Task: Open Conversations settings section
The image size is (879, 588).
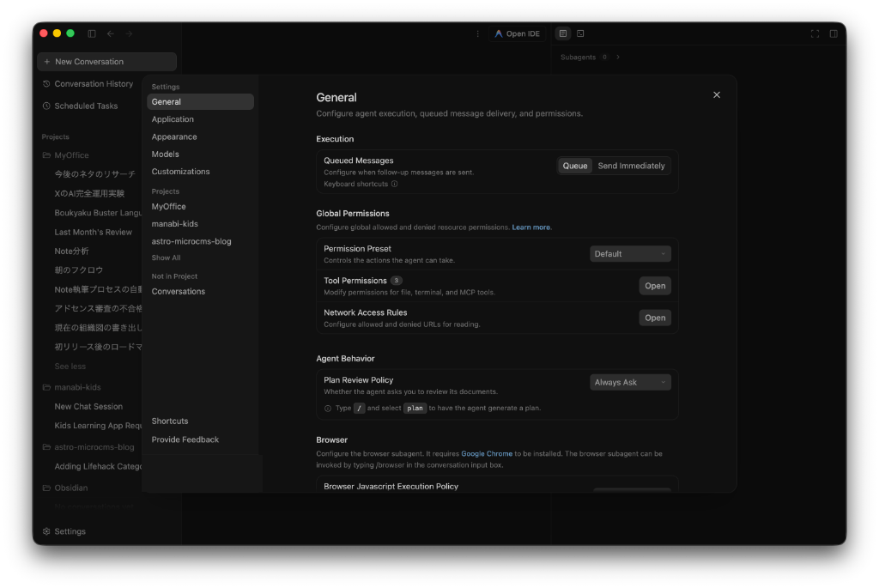Action: (x=179, y=292)
